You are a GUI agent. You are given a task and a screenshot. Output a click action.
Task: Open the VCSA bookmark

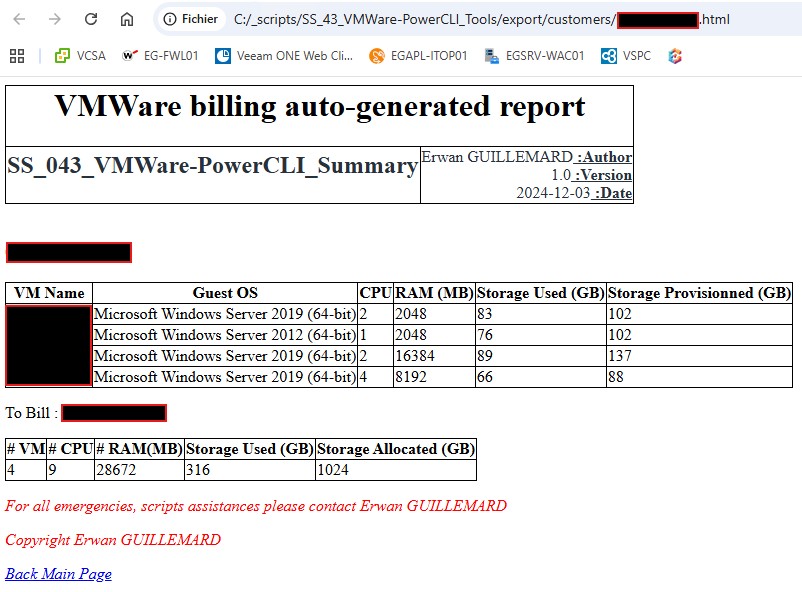coord(80,56)
